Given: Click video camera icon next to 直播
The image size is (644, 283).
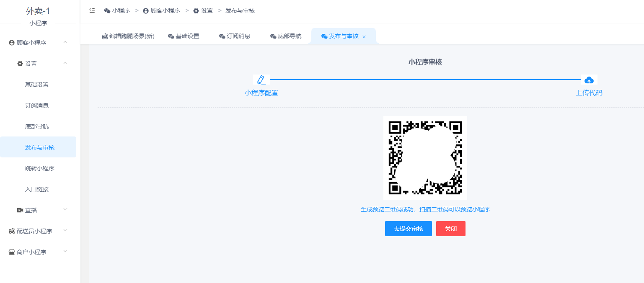Looking at the screenshot, I should [20, 210].
